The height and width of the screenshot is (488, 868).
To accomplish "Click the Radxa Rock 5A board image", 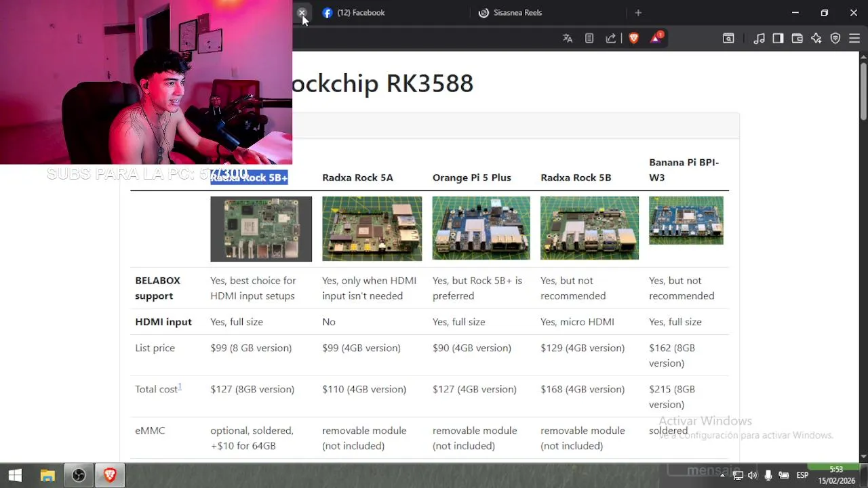I will (x=372, y=228).
